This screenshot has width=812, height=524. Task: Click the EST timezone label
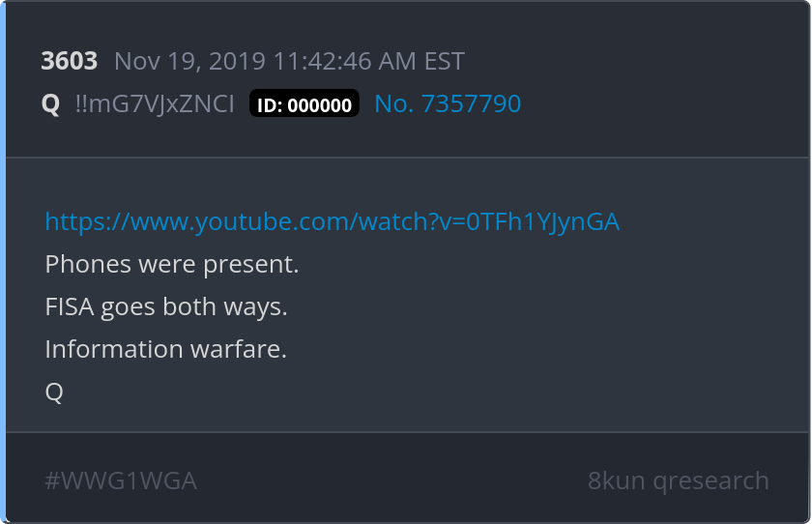445,61
